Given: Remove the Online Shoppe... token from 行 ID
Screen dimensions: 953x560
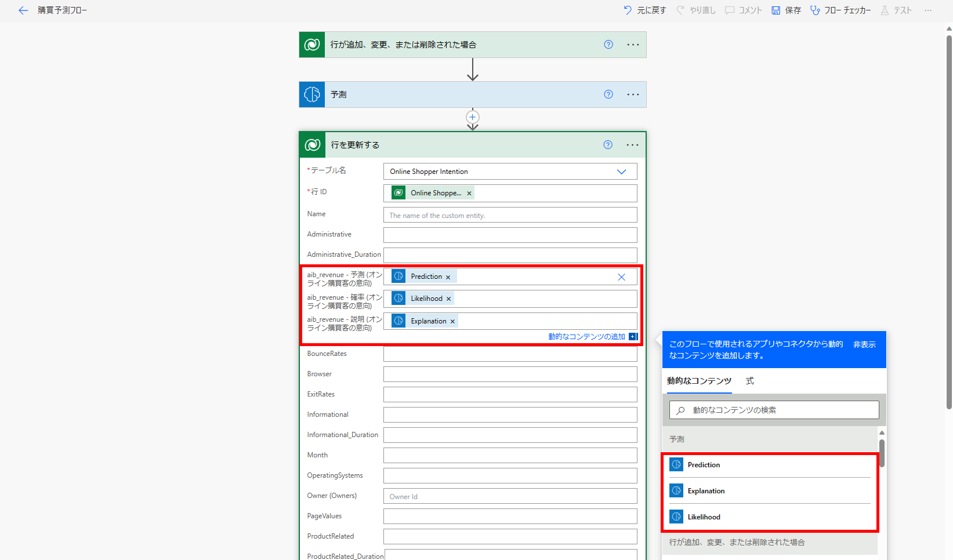Looking at the screenshot, I should pos(469,194).
